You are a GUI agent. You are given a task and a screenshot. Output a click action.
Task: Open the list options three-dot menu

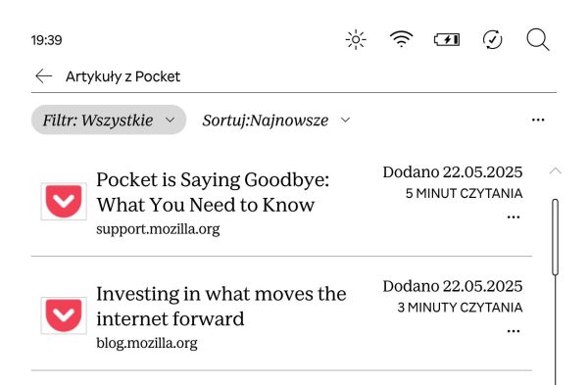pos(538,120)
